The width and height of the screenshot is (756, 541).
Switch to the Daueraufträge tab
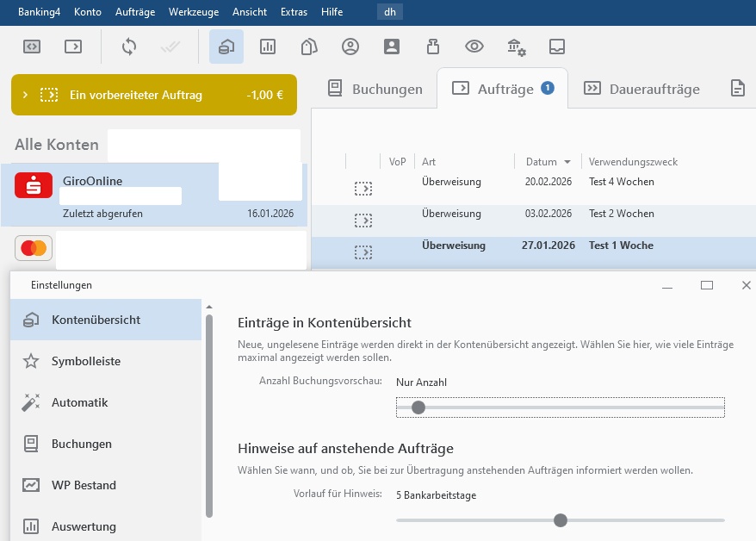(641, 89)
